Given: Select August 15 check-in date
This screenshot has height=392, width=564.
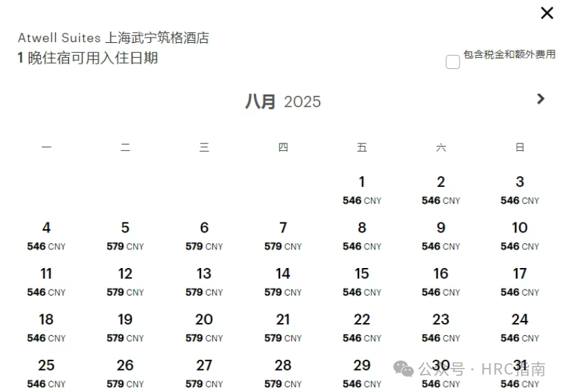Looking at the screenshot, I should point(362,273).
